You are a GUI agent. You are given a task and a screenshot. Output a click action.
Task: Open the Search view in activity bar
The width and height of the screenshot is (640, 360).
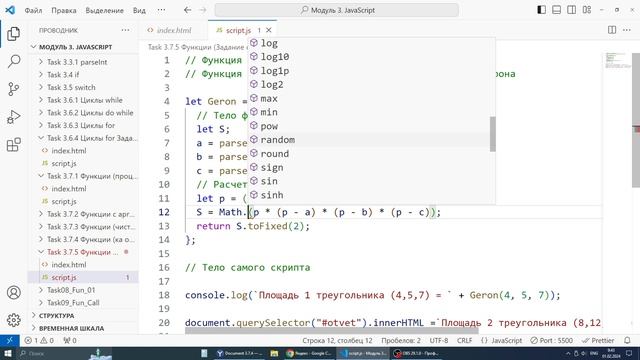coord(13,61)
